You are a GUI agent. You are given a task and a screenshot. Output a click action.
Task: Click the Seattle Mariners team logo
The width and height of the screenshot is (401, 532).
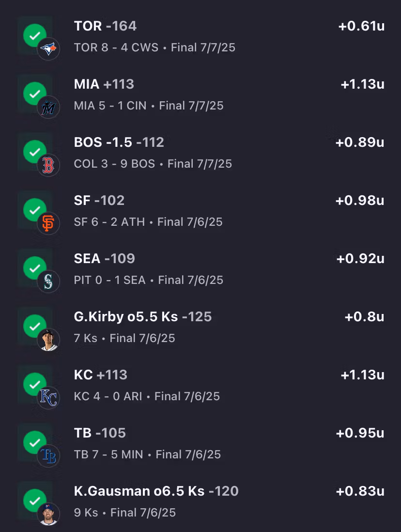pyautogui.click(x=48, y=282)
